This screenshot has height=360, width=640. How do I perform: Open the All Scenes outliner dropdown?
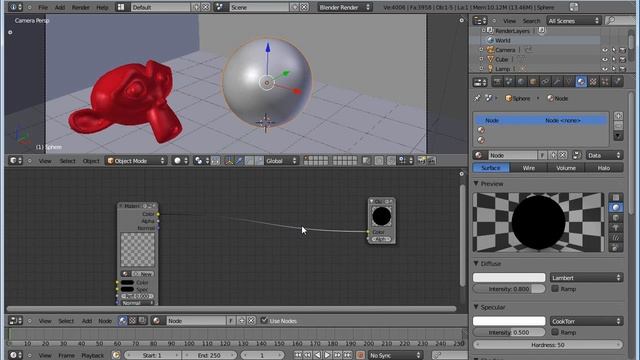(x=573, y=20)
